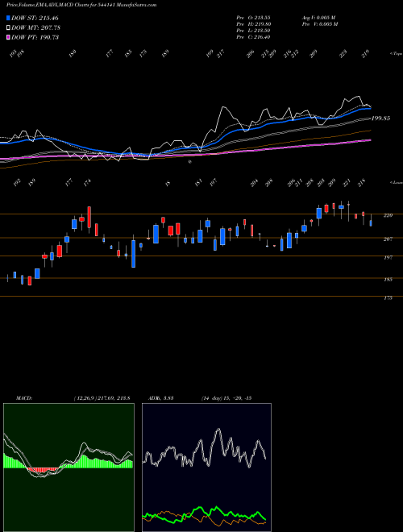Open the dark blue ADX indicator chart panel

[x=206, y=468]
